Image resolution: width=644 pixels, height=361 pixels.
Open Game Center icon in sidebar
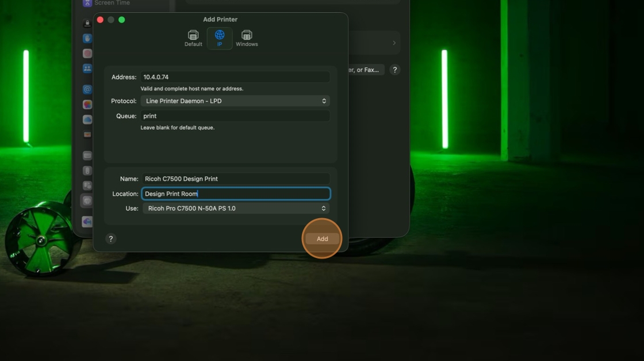87,104
